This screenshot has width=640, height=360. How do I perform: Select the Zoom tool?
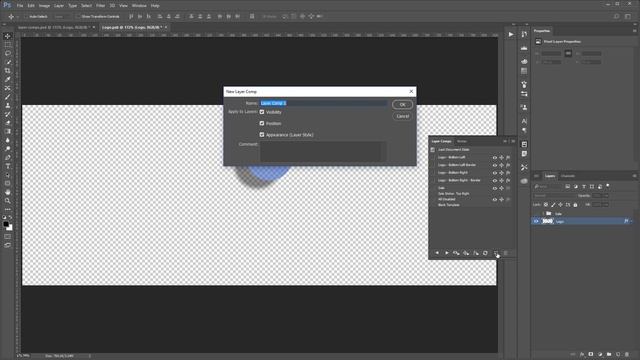tap(7, 201)
